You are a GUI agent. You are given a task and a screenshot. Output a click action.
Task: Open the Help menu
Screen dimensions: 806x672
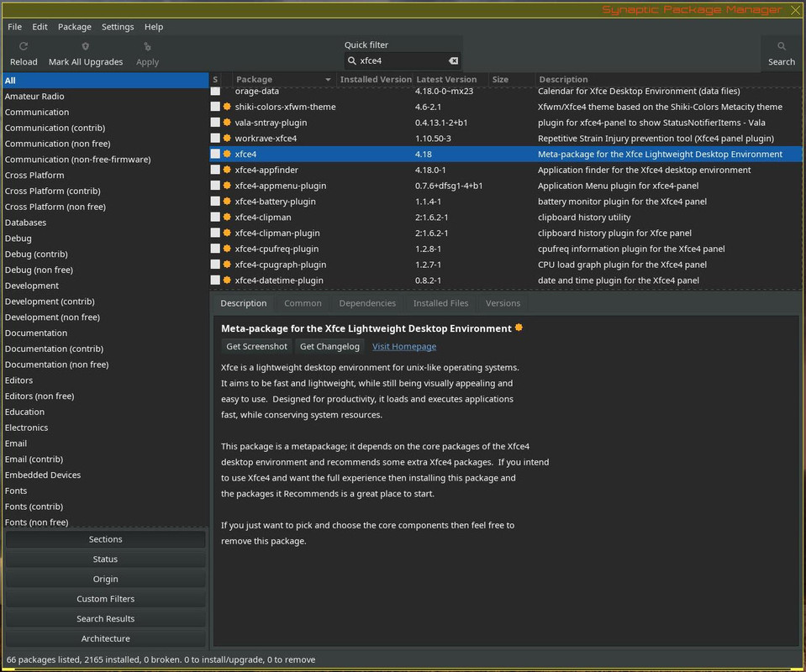tap(154, 27)
